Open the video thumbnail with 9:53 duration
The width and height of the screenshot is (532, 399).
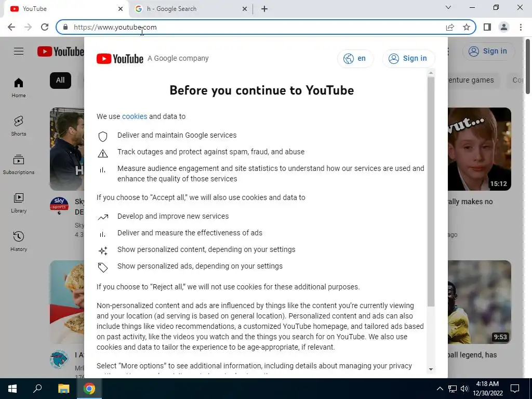[480, 302]
